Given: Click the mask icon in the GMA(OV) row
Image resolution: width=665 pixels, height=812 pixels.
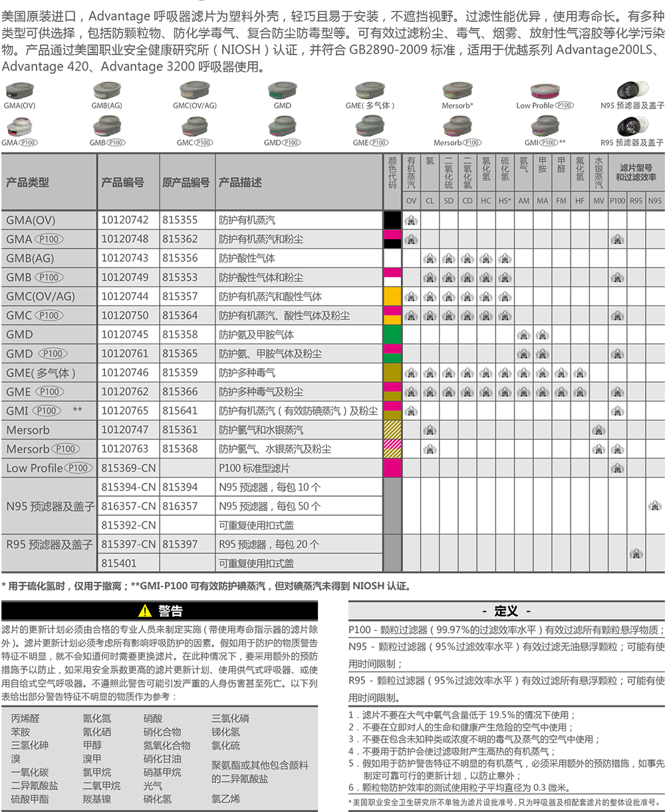Looking at the screenshot, I should [x=411, y=220].
